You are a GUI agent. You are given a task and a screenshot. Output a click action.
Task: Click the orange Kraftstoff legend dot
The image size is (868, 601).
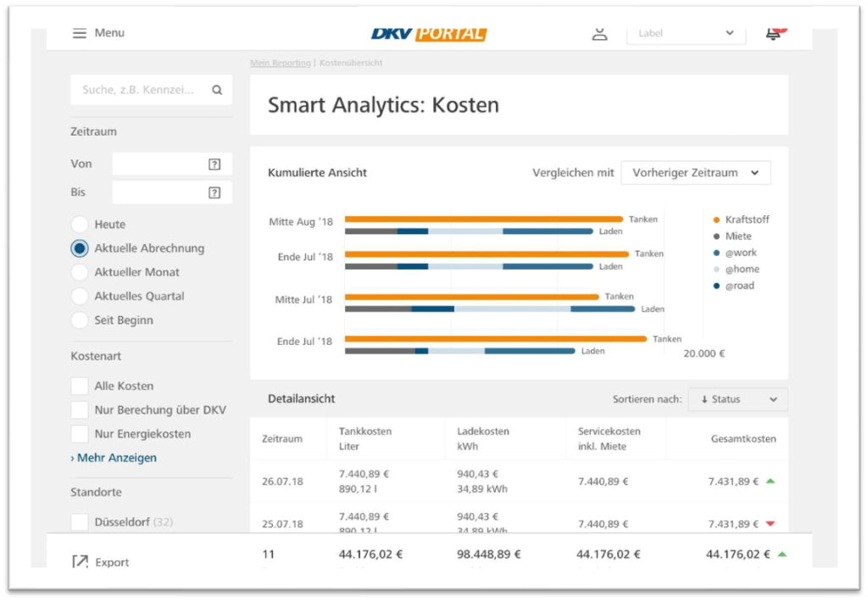click(x=716, y=220)
